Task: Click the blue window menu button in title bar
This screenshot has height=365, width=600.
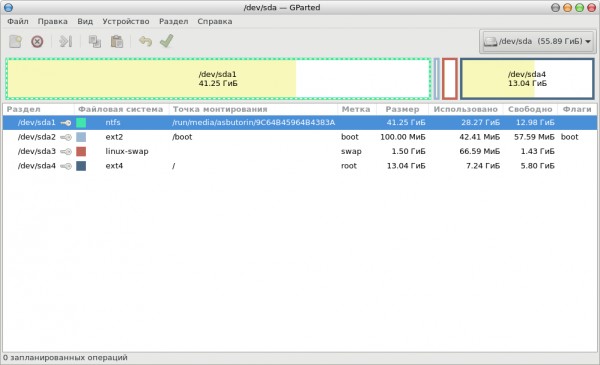Action: tap(8, 7)
